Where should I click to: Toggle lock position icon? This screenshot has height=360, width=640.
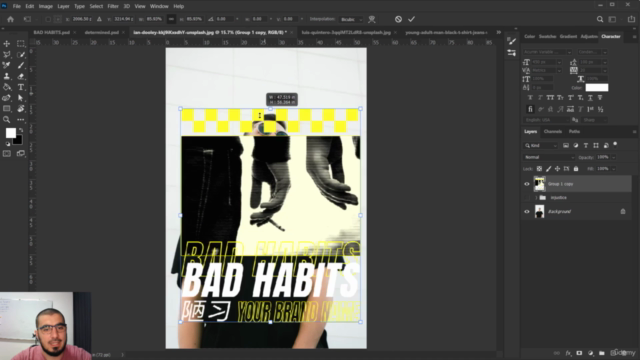pos(557,169)
